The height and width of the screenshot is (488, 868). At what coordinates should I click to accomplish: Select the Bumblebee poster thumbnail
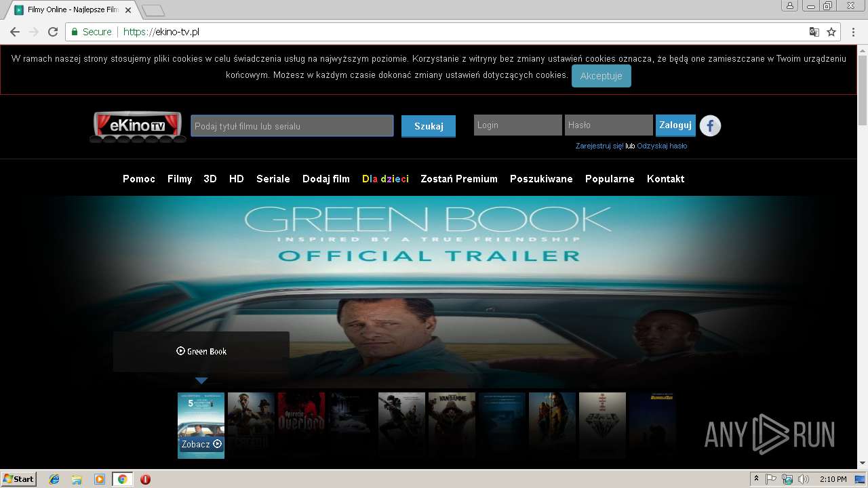tap(652, 425)
